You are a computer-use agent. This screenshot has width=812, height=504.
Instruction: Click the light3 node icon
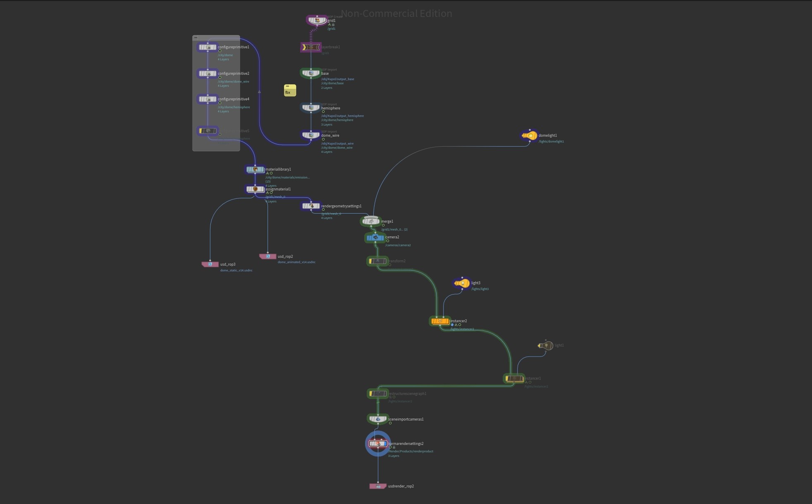[x=462, y=283]
